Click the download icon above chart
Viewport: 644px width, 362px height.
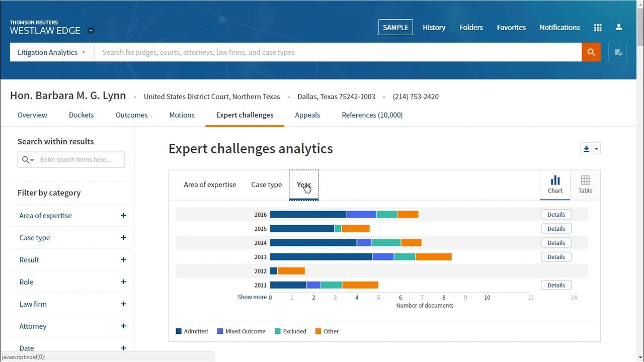(587, 149)
